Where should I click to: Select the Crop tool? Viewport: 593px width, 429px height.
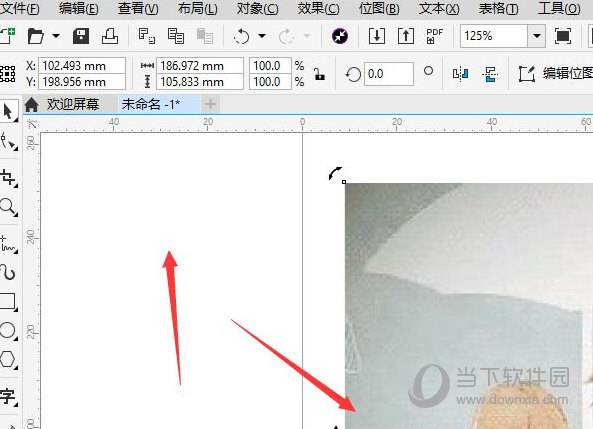tap(8, 178)
